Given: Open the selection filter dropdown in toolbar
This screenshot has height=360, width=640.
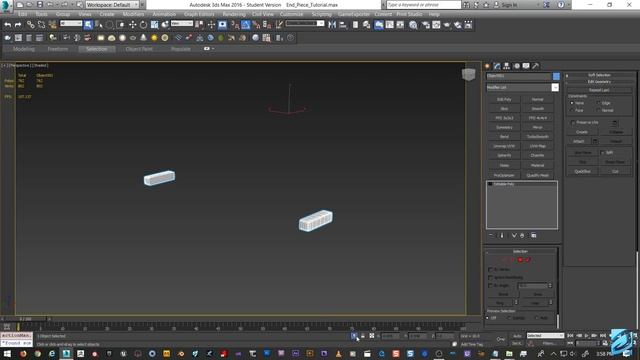Looking at the screenshot, I should 71,24.
